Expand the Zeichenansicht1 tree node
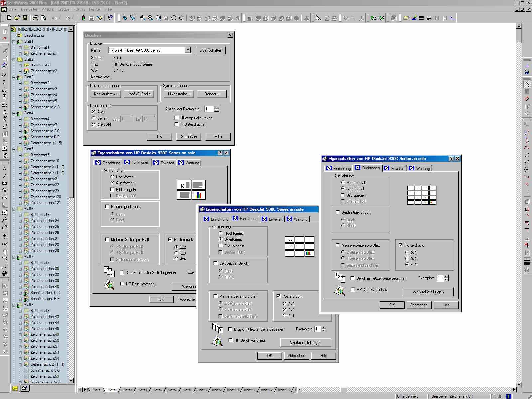The width and height of the screenshot is (532, 399). [x=20, y=54]
